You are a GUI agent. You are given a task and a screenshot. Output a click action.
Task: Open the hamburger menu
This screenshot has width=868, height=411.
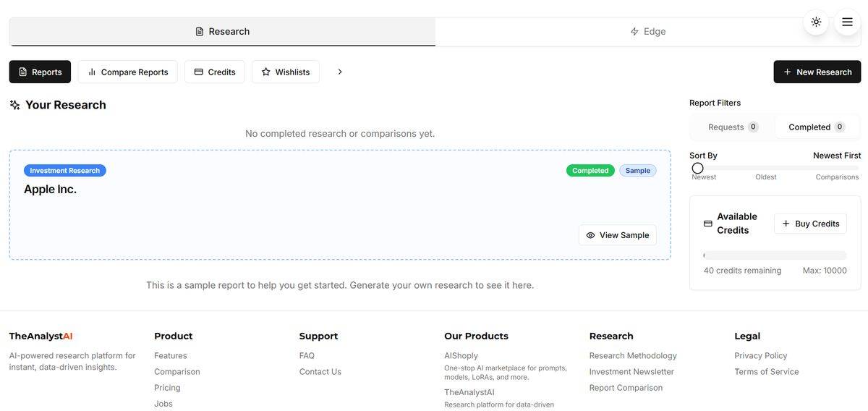[x=847, y=22]
